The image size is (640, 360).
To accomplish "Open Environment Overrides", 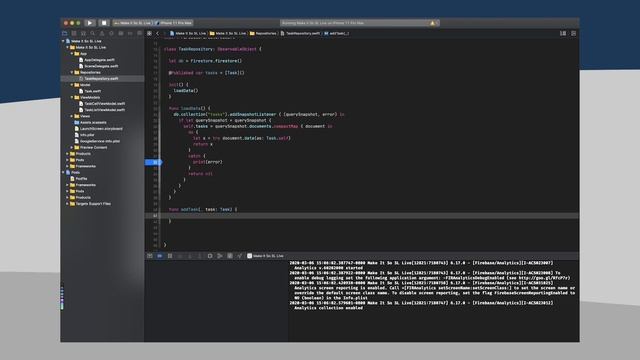I will click(x=230, y=256).
